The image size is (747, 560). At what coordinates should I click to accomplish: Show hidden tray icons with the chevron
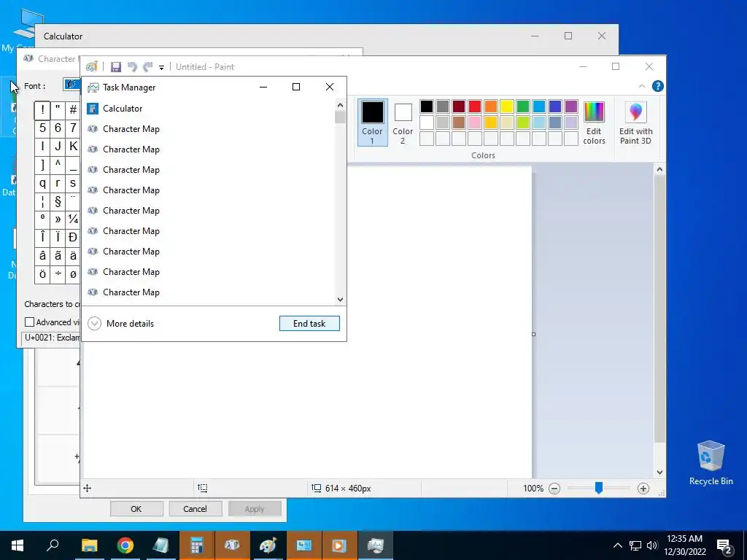click(617, 545)
